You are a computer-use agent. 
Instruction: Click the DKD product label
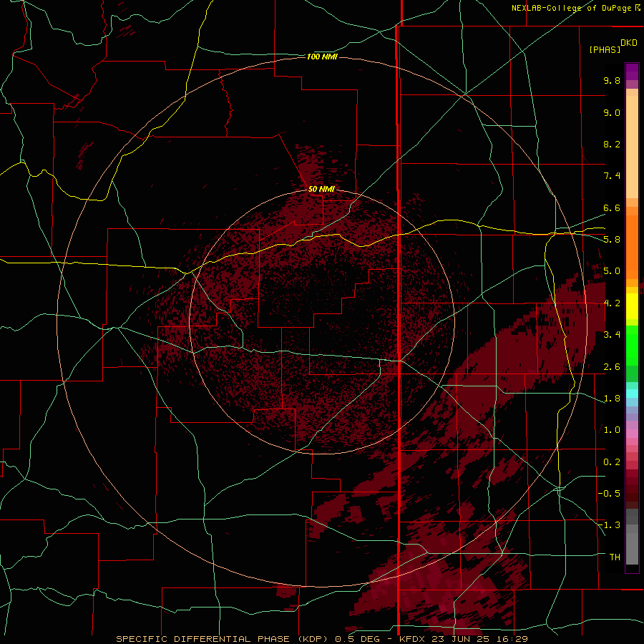[x=629, y=43]
